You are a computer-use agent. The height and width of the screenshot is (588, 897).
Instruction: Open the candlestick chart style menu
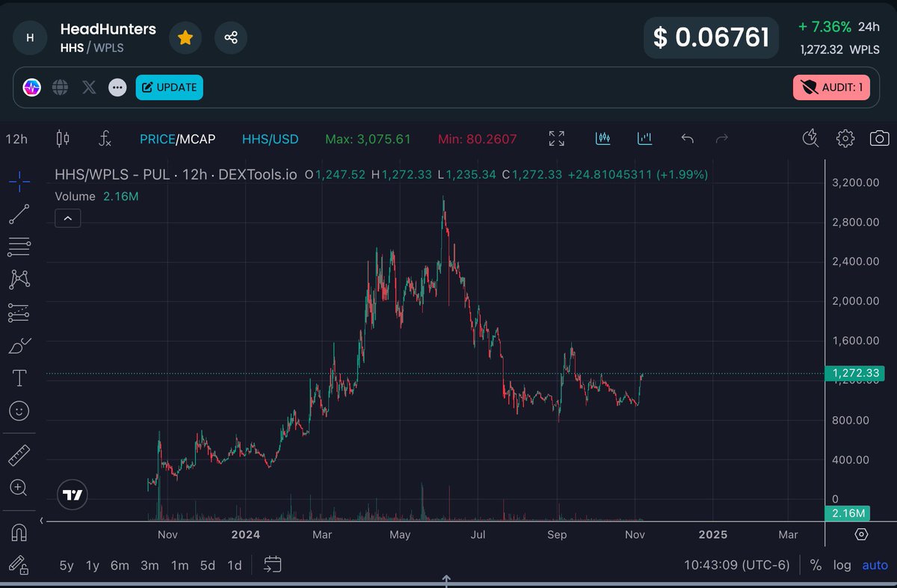[63, 138]
